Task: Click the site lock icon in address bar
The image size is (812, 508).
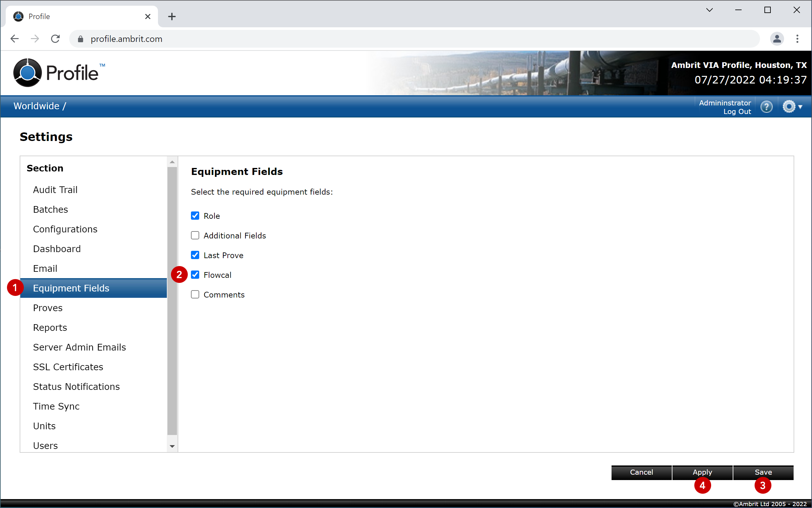Action: (x=80, y=39)
